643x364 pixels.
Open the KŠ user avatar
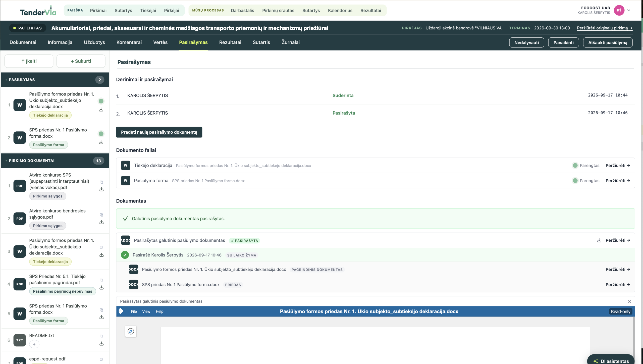coord(619,10)
